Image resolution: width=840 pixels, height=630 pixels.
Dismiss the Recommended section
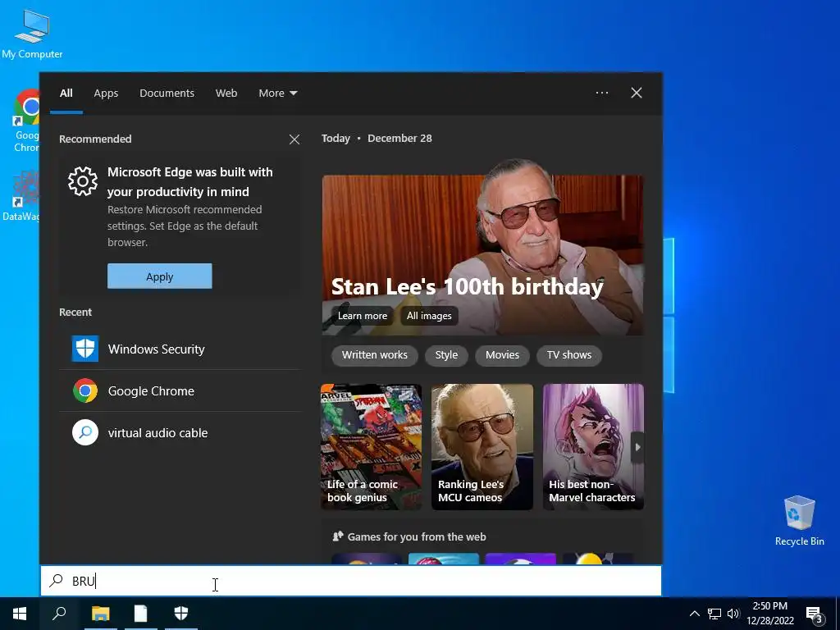[x=294, y=139]
